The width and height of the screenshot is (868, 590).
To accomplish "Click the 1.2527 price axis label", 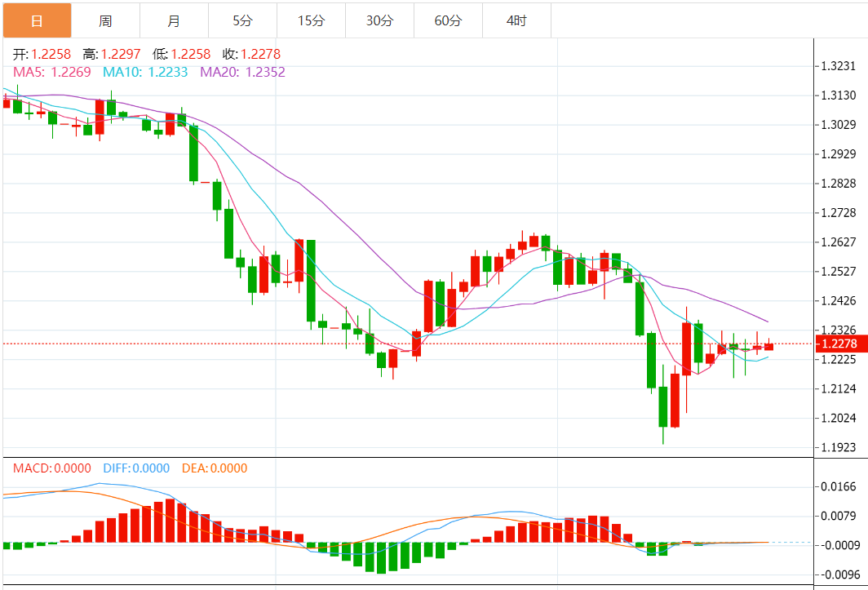I will (838, 272).
